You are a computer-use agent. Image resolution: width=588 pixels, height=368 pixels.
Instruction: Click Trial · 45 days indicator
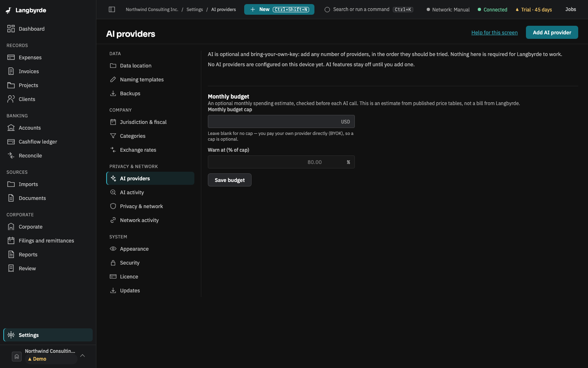click(x=534, y=9)
